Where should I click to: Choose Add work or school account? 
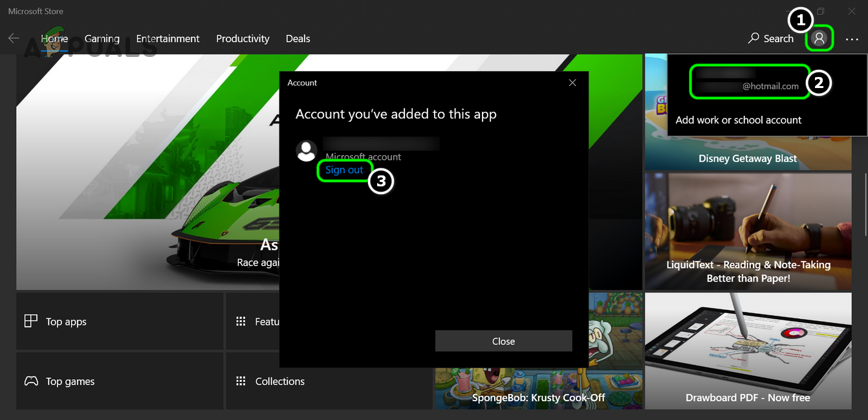[739, 120]
